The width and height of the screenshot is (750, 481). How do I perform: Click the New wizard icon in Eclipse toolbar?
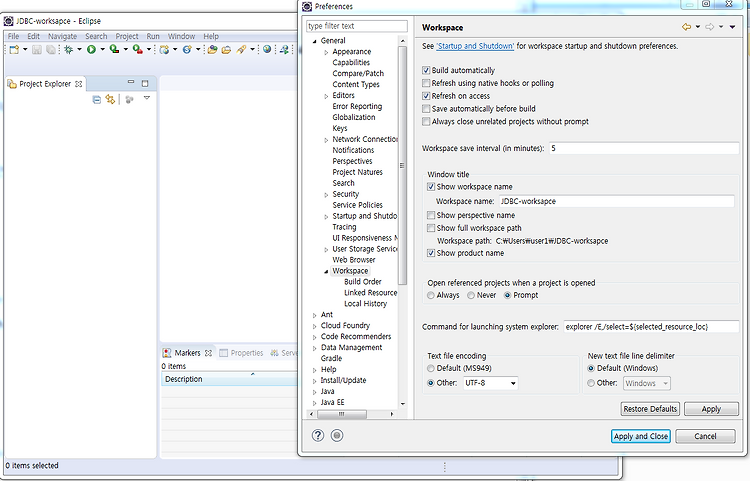[x=14, y=49]
